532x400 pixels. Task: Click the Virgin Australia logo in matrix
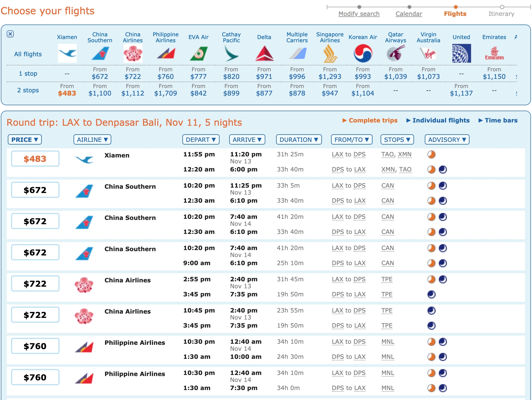(429, 53)
